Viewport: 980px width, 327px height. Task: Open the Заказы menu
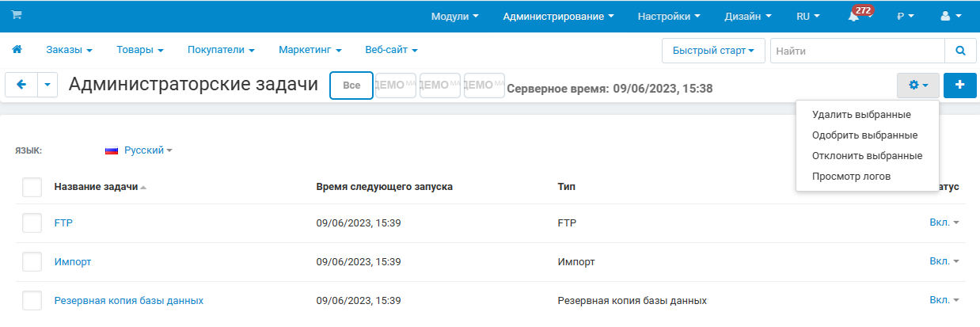point(69,50)
